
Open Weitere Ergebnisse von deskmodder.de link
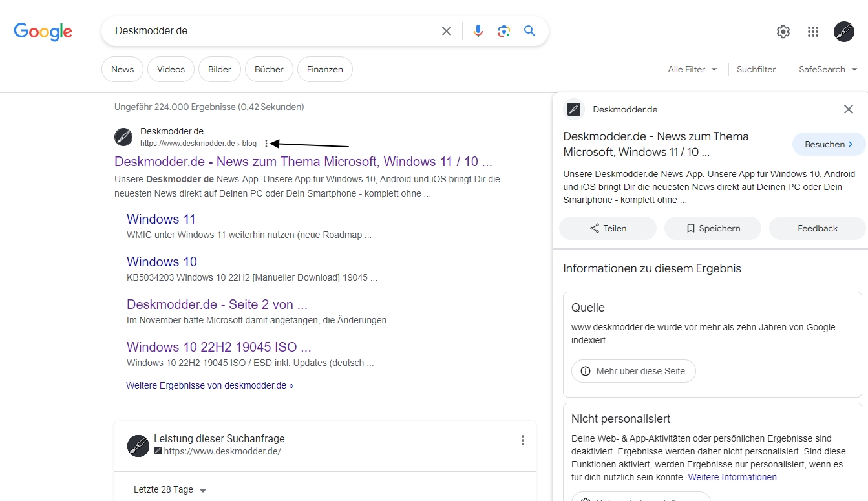coord(210,385)
